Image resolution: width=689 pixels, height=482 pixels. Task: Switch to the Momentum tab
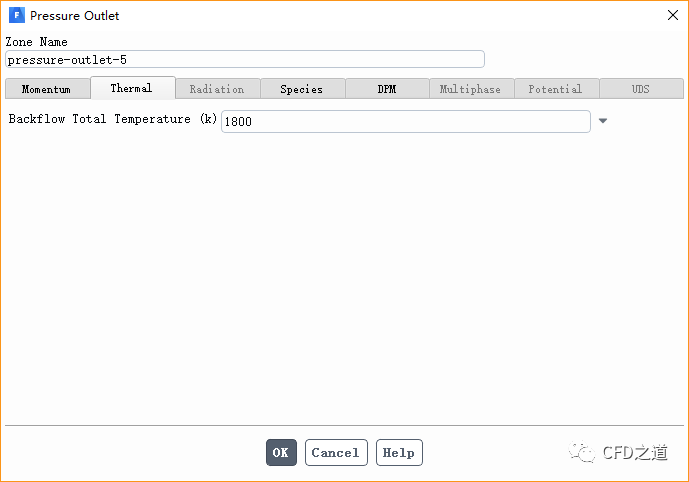47,89
